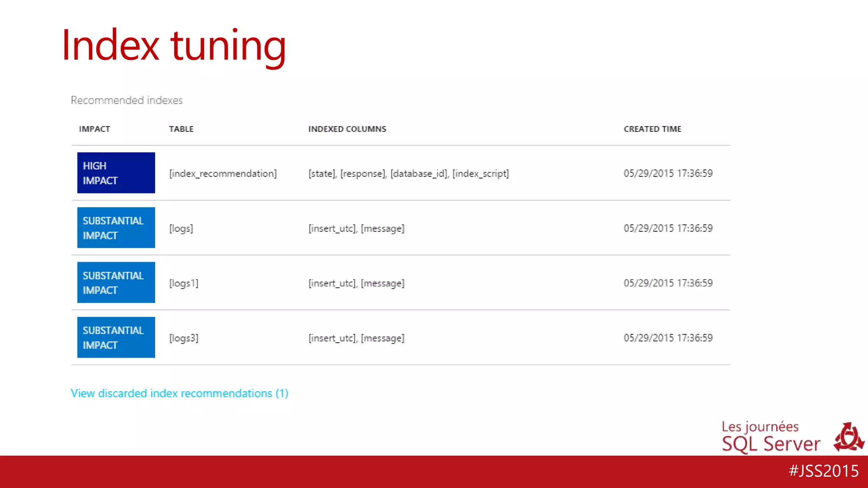Click created time in [logs3] row
This screenshot has width=868, height=488.
click(668, 338)
